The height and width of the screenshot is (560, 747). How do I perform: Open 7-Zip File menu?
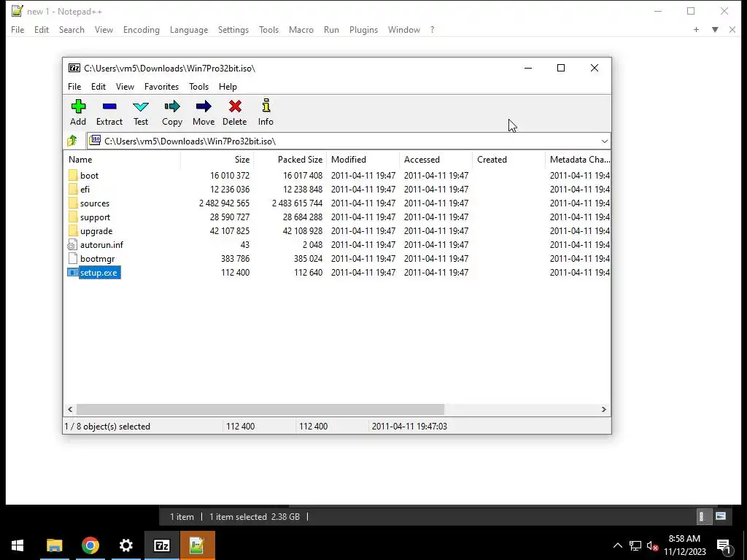point(74,87)
